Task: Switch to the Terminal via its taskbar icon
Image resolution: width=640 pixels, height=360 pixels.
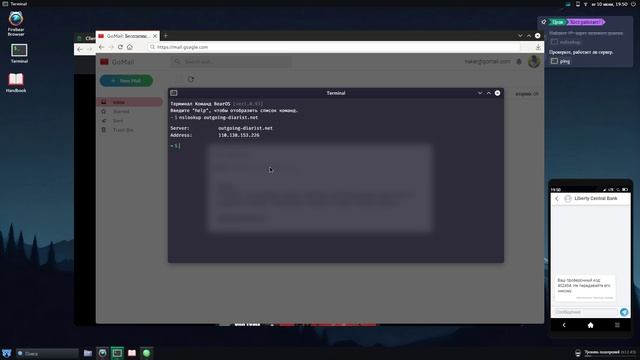Action: (117, 353)
